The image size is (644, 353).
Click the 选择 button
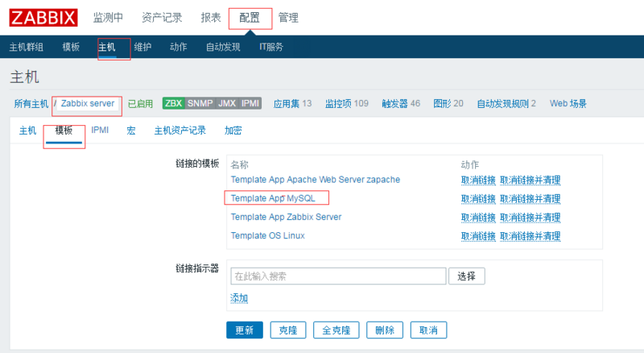pos(467,276)
